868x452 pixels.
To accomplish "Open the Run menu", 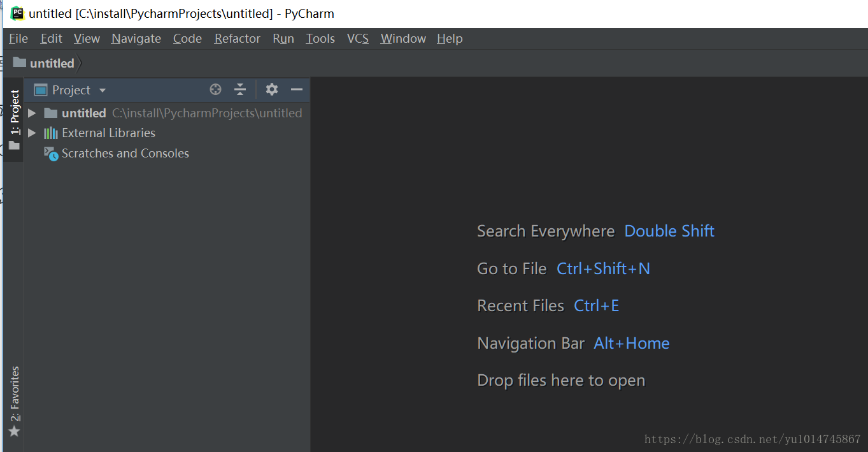I will click(x=283, y=38).
